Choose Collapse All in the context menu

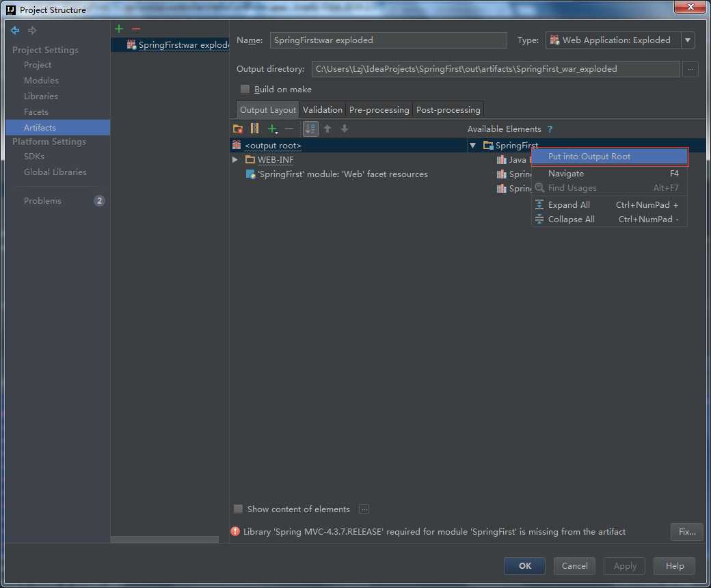tap(610, 219)
